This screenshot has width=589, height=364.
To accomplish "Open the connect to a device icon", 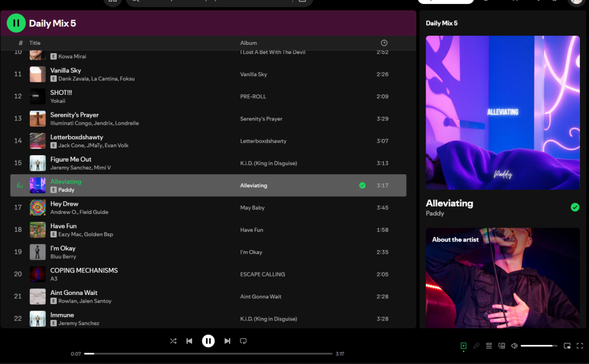I will [x=502, y=346].
